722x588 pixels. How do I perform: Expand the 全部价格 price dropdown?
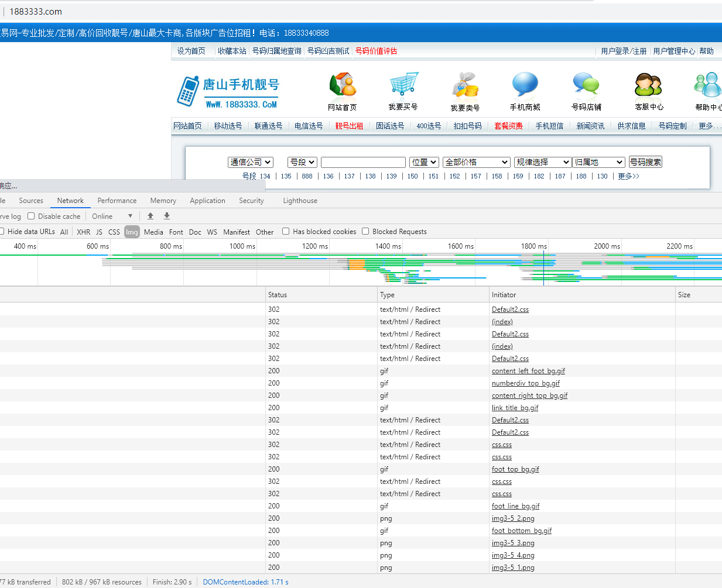click(477, 162)
